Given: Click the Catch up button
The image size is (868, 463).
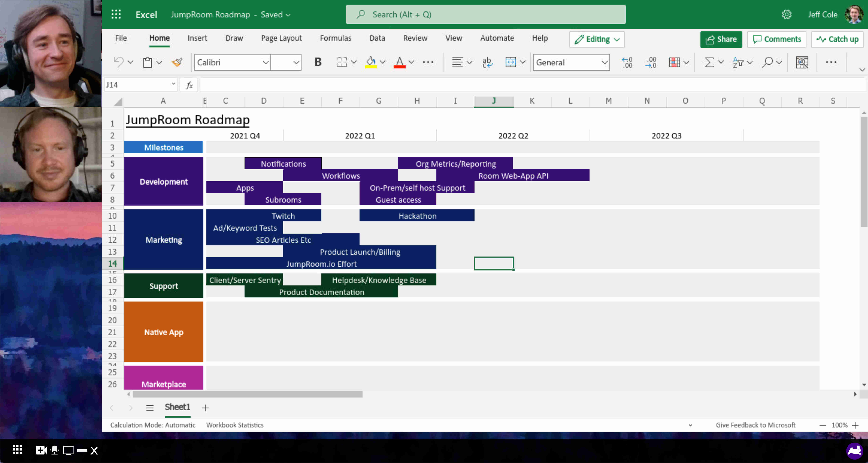Looking at the screenshot, I should 837,39.
